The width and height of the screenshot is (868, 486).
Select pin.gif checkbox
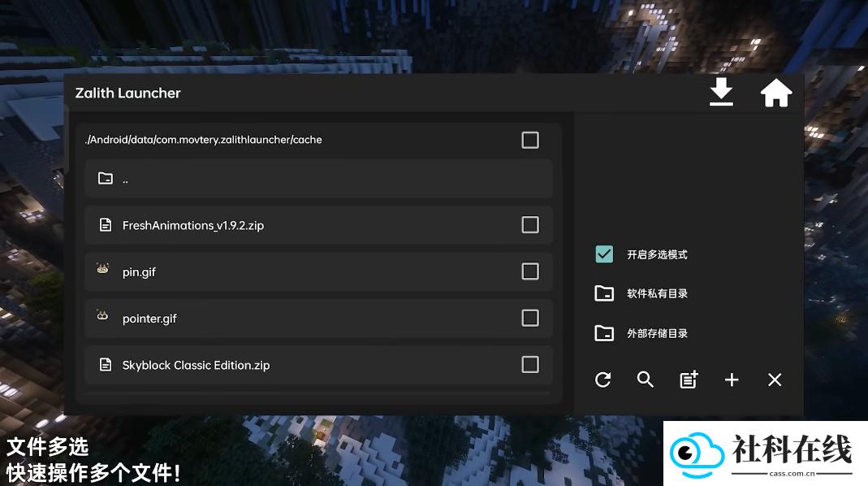[x=530, y=271]
